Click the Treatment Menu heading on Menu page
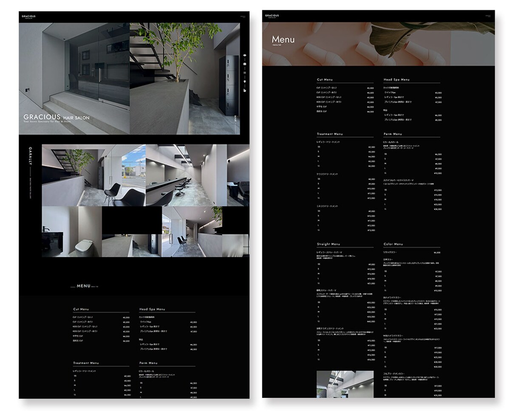510x420 pixels. click(330, 134)
